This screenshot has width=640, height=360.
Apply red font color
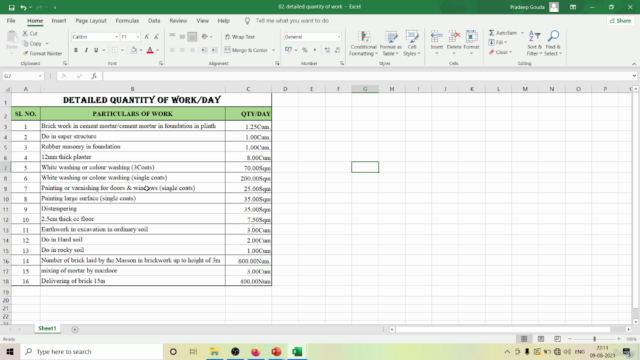[x=150, y=50]
